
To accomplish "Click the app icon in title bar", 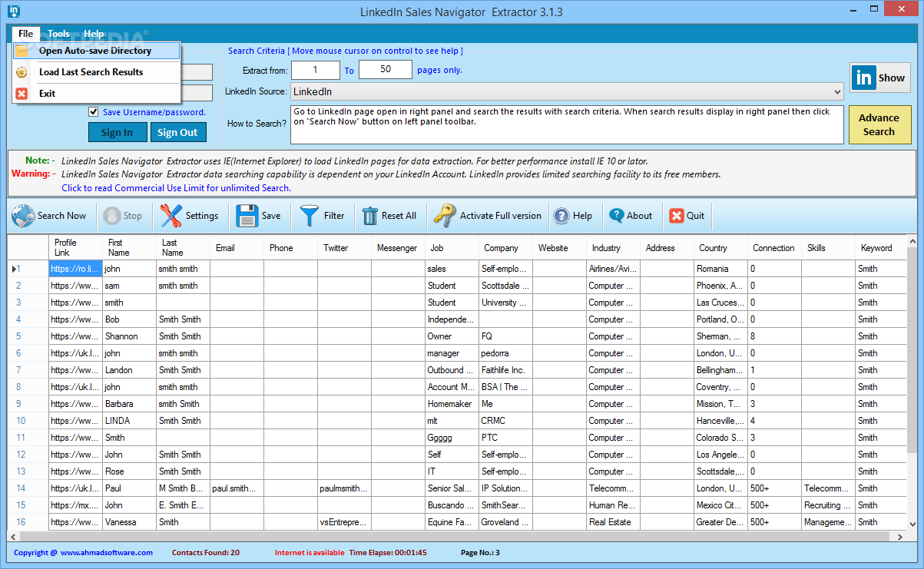I will (13, 12).
